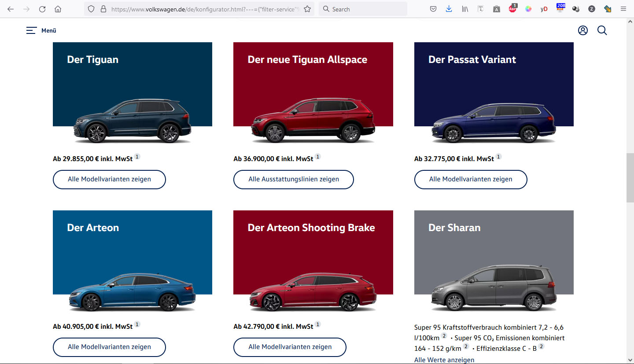
Task: Open footnote 1 next to Tiguan price
Action: coord(137,157)
